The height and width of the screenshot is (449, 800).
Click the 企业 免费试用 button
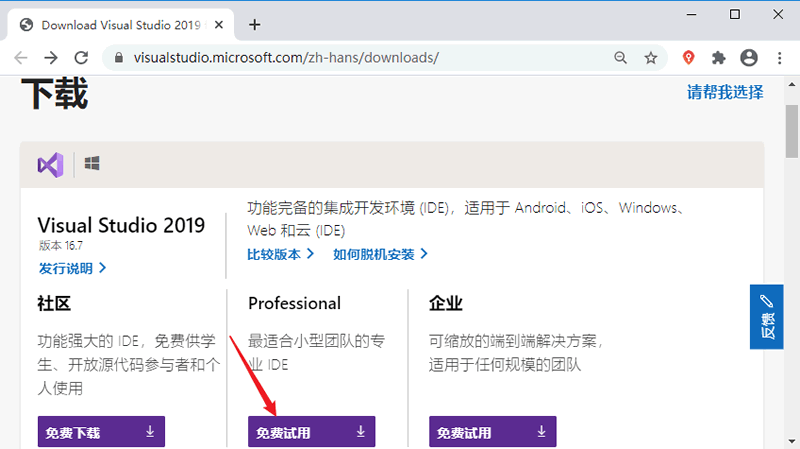coord(492,432)
